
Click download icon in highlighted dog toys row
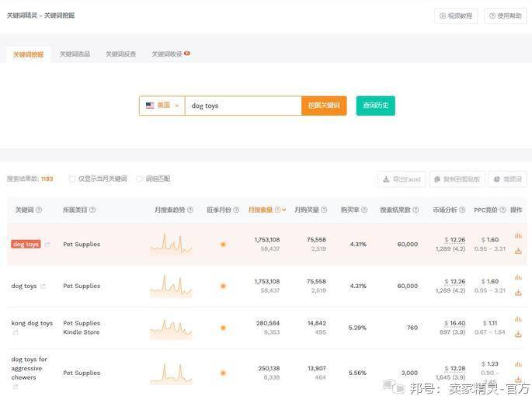click(518, 251)
